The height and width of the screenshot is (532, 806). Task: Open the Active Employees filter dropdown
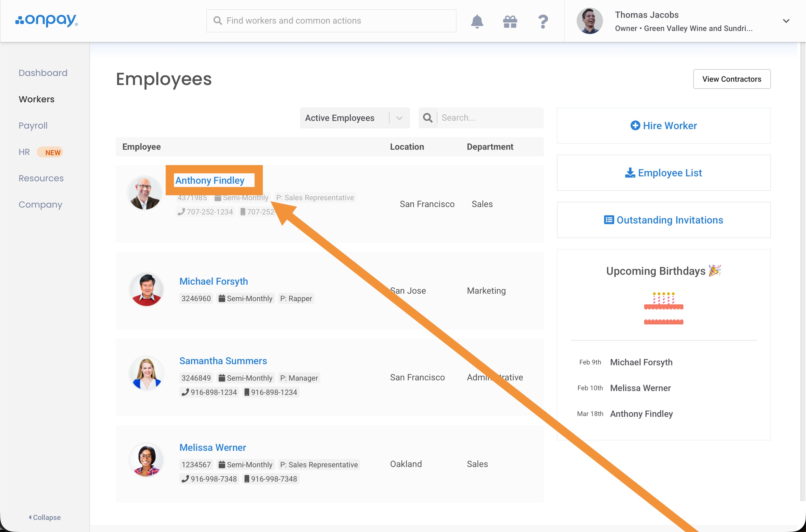coord(355,118)
